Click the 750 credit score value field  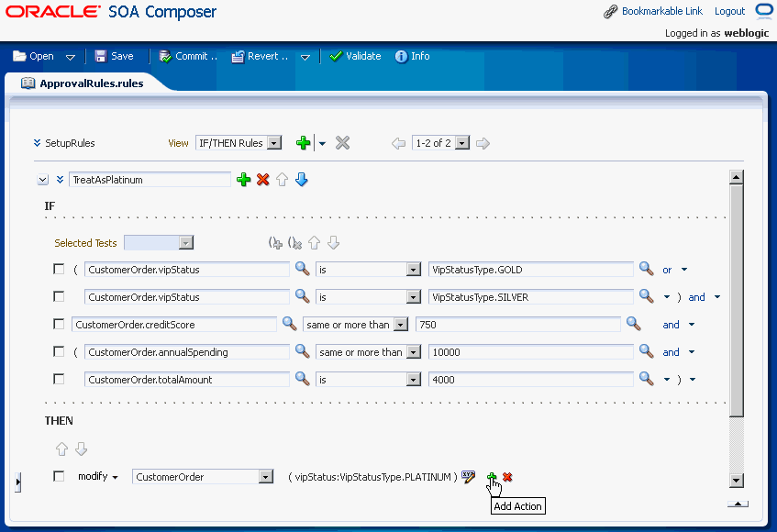coord(517,325)
